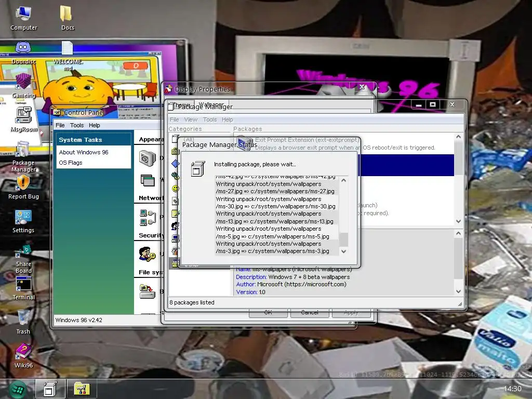Click the install log scrollbar thumb
The height and width of the screenshot is (399, 532).
pos(344,240)
